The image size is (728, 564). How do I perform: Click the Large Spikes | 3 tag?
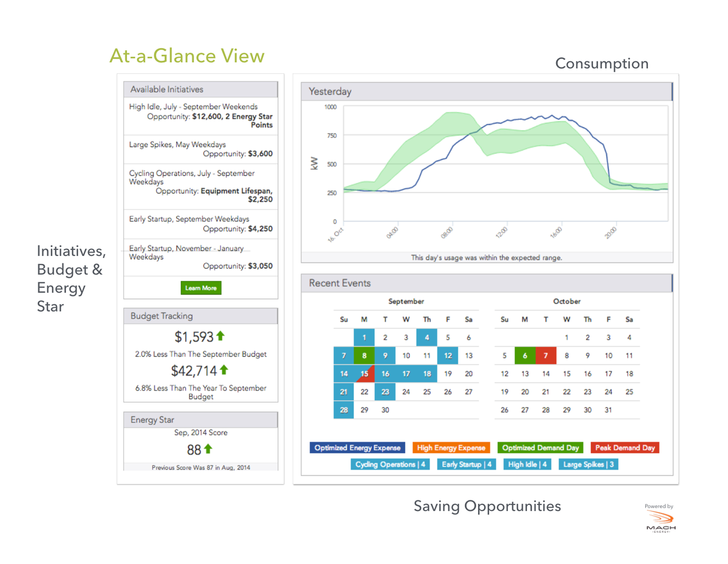[588, 464]
